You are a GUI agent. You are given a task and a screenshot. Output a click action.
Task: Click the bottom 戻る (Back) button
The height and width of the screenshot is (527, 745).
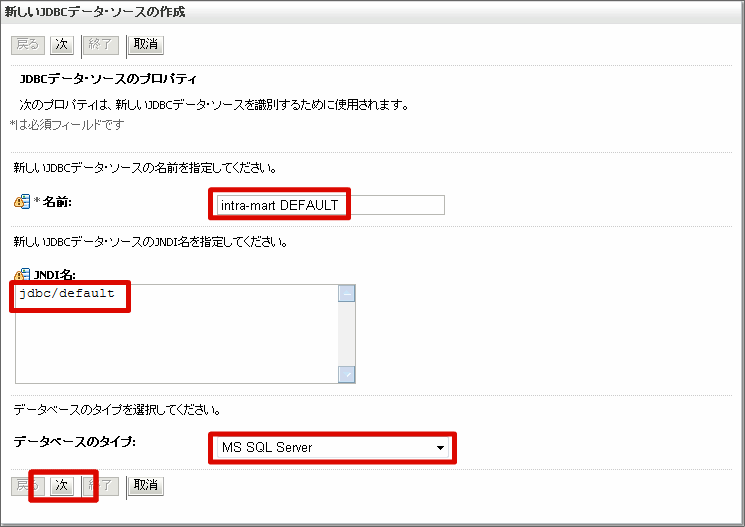pos(28,486)
